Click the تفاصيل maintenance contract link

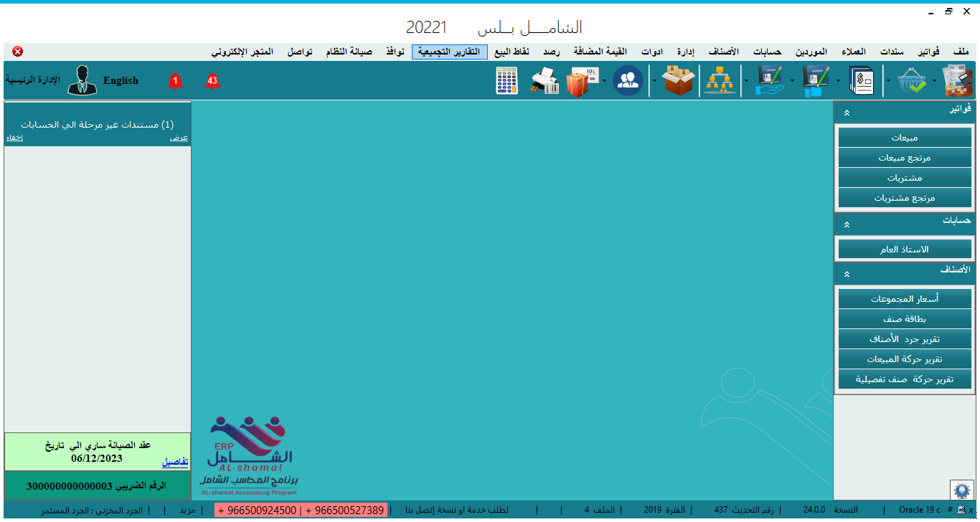coord(175,462)
